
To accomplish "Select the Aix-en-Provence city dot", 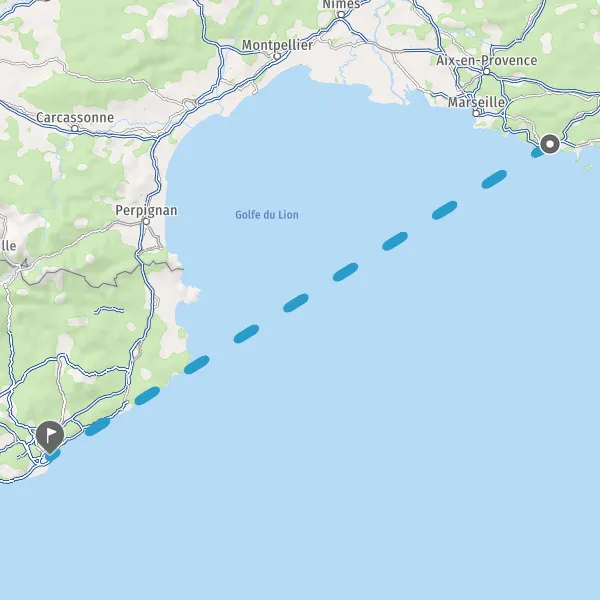I will click(486, 72).
